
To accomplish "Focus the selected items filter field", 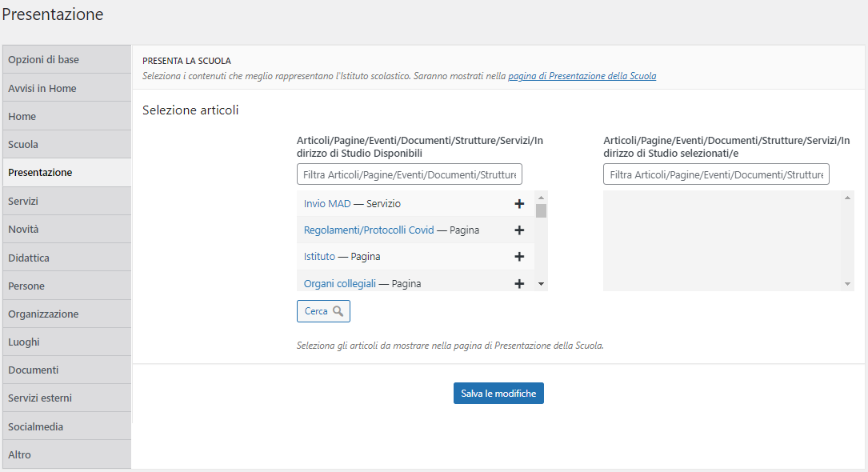I will 716,174.
